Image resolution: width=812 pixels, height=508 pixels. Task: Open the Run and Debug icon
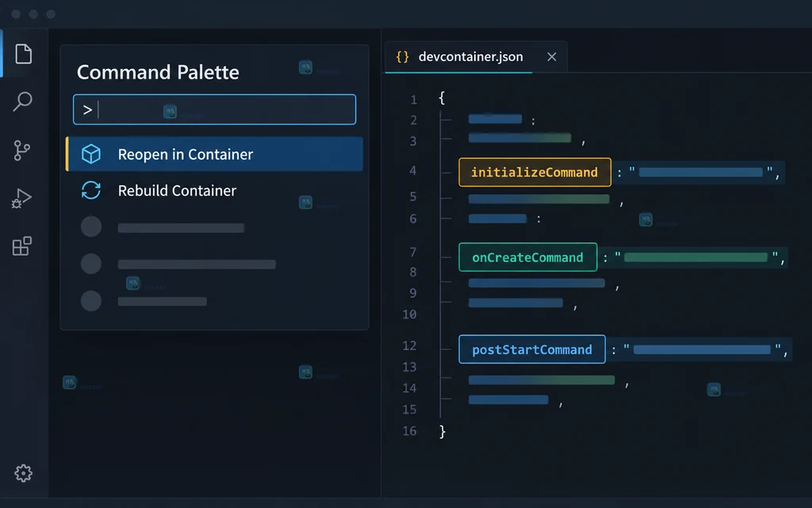(x=21, y=198)
